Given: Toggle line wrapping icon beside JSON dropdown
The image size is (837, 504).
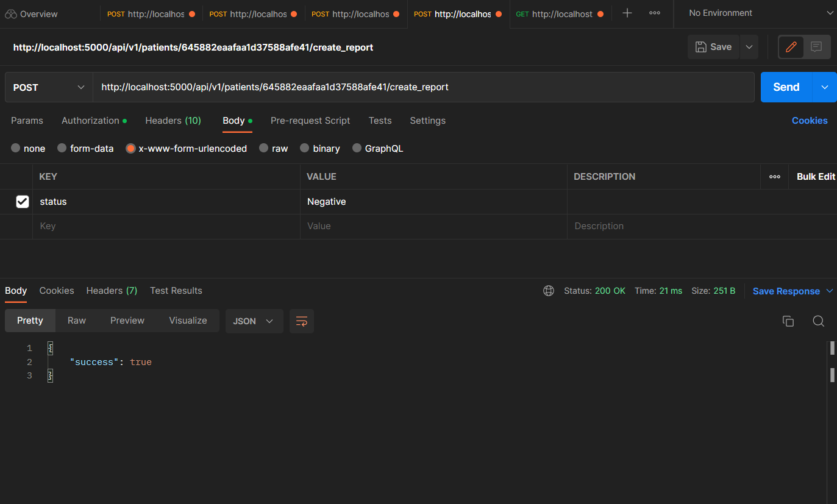Looking at the screenshot, I should pos(301,320).
